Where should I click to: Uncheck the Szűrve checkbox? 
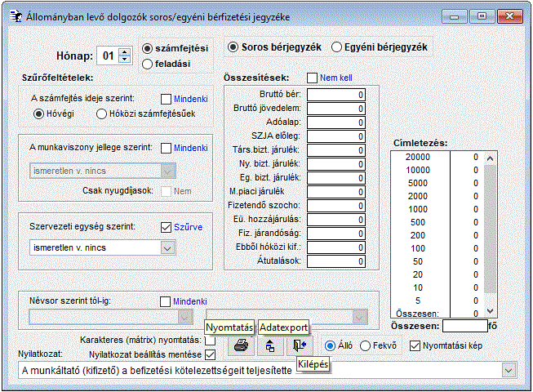point(167,227)
